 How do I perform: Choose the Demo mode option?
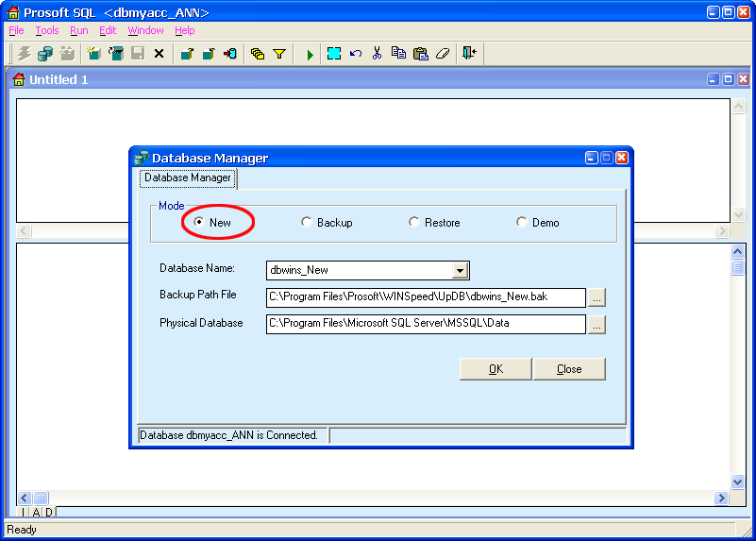pos(522,223)
